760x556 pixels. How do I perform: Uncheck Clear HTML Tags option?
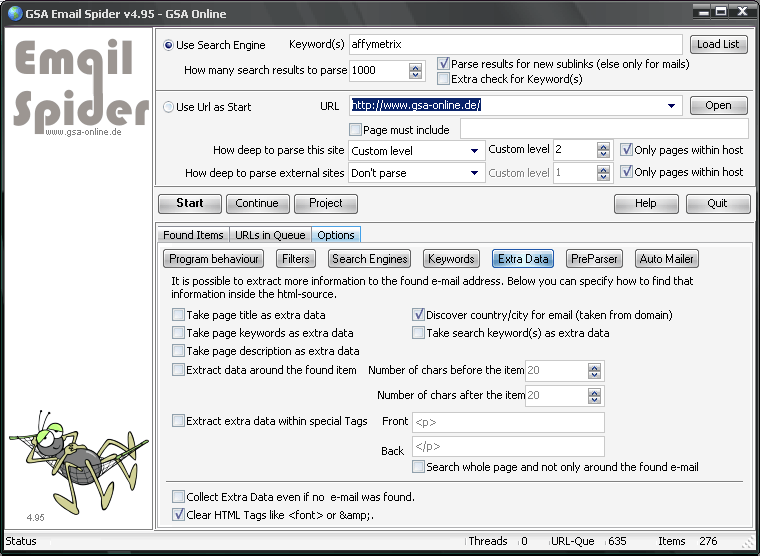(178, 514)
